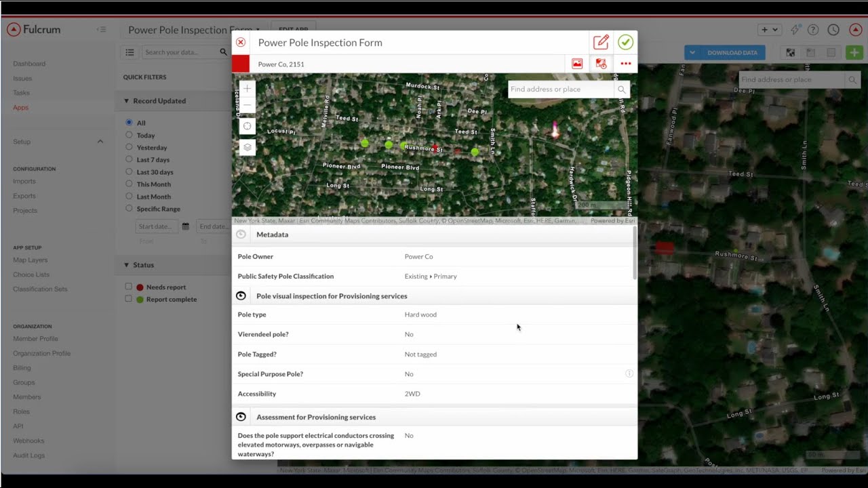Open the plus create dropdown in top bar
This screenshot has height=488, width=868.
click(x=770, y=30)
